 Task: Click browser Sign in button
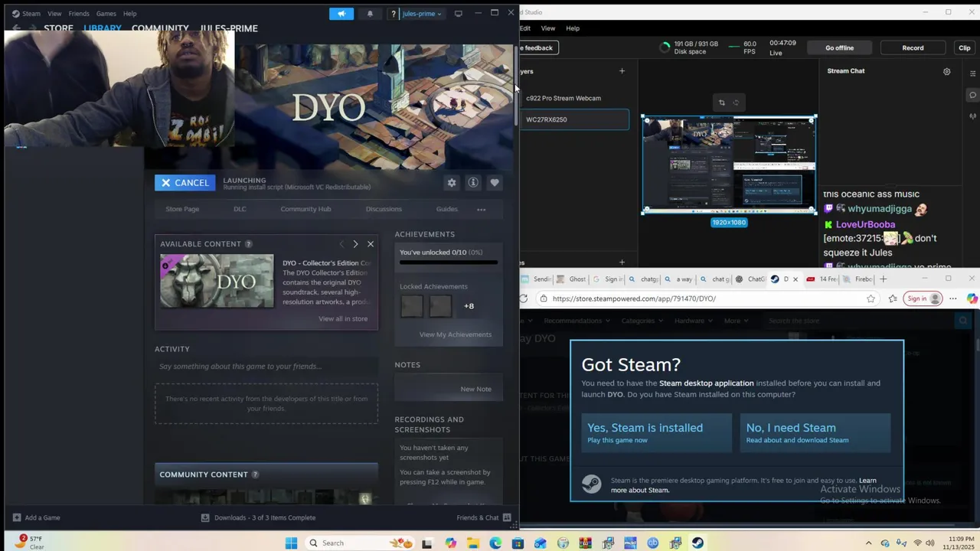click(923, 298)
